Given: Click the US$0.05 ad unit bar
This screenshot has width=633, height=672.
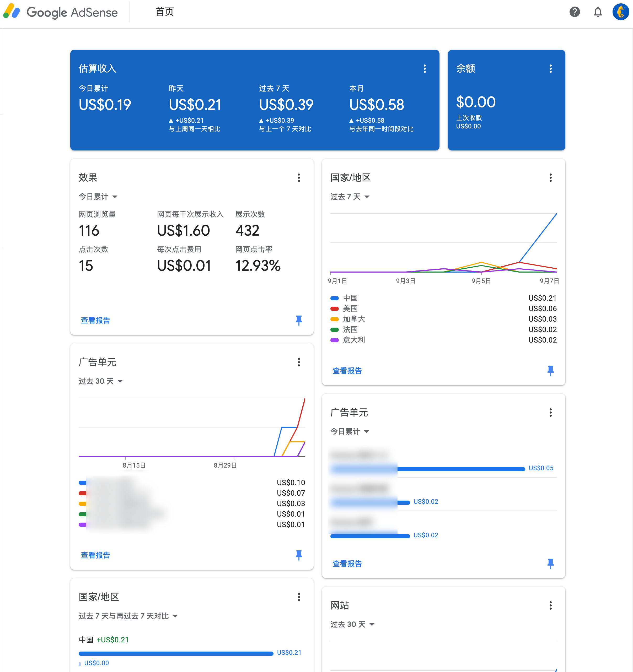Looking at the screenshot, I should pos(427,469).
